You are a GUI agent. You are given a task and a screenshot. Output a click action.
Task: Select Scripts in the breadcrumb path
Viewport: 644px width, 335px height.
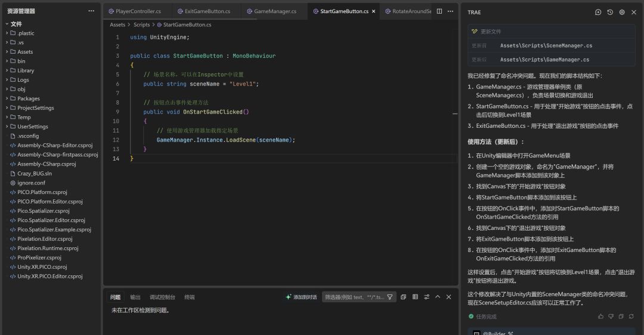(141, 25)
